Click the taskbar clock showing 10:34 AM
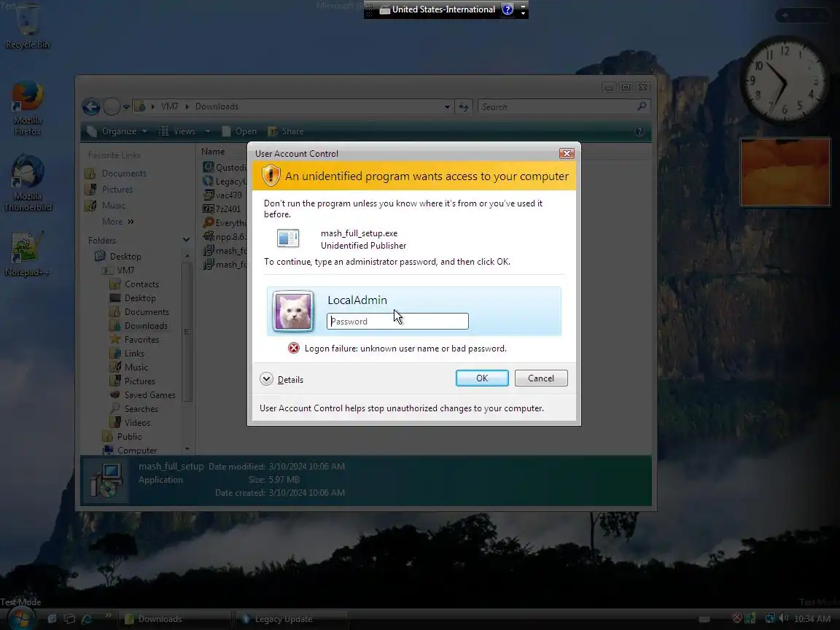 coord(813,619)
